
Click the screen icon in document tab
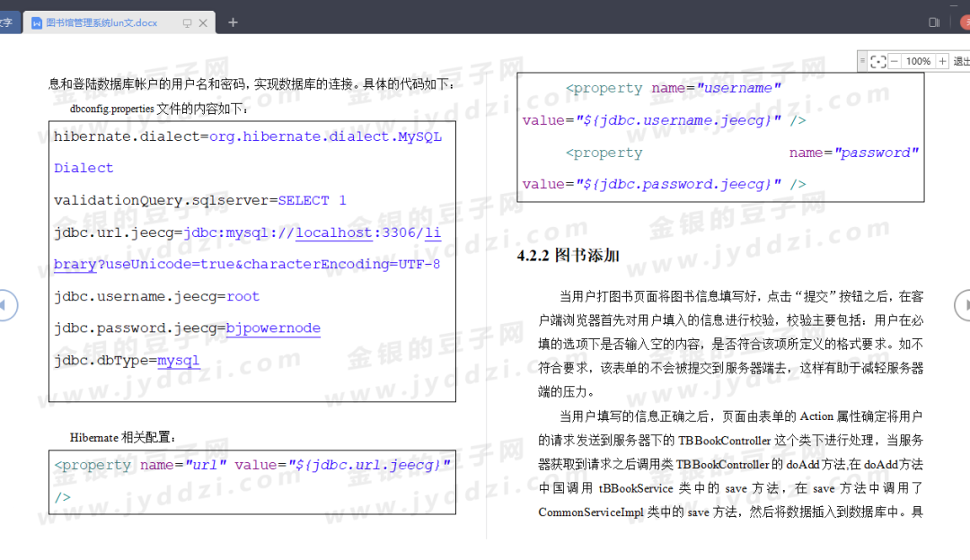coord(187,23)
